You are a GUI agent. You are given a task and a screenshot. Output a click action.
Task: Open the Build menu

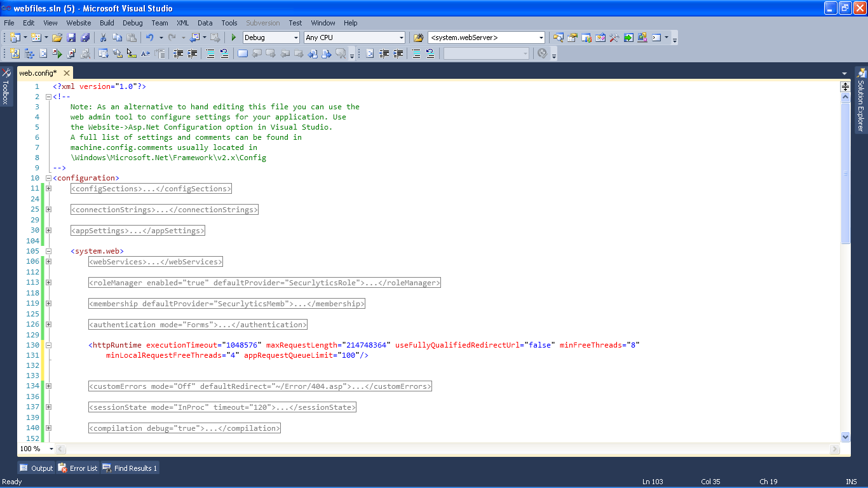point(107,23)
